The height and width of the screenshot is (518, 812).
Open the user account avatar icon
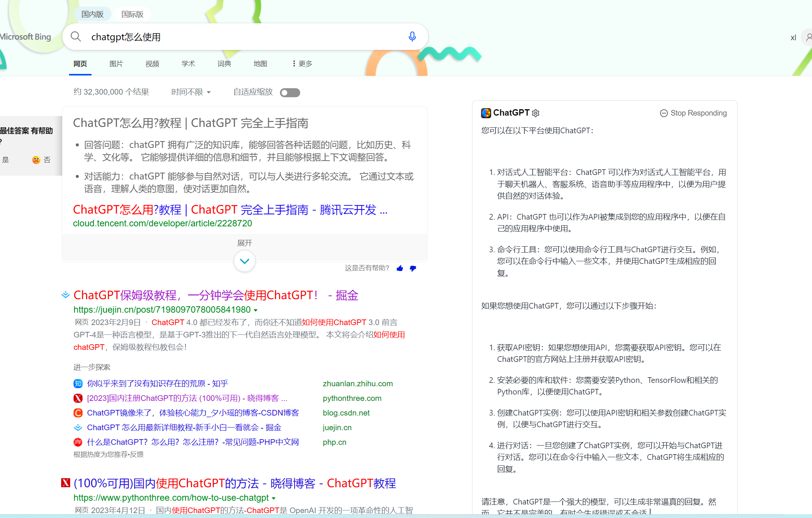(807, 37)
